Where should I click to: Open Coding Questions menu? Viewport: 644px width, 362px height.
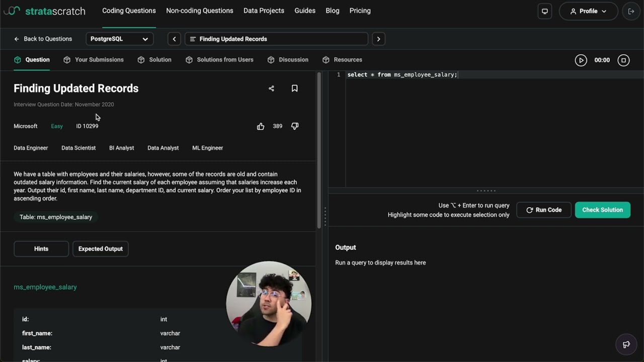(x=129, y=11)
